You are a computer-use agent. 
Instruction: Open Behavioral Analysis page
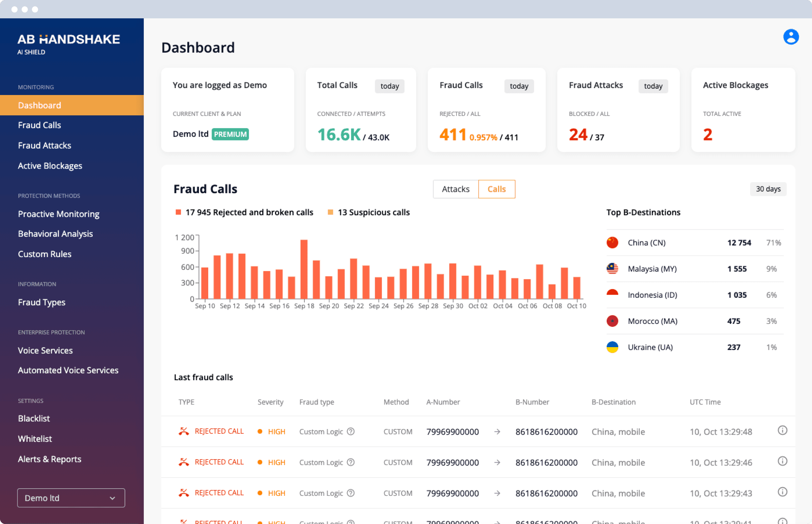pyautogui.click(x=55, y=234)
